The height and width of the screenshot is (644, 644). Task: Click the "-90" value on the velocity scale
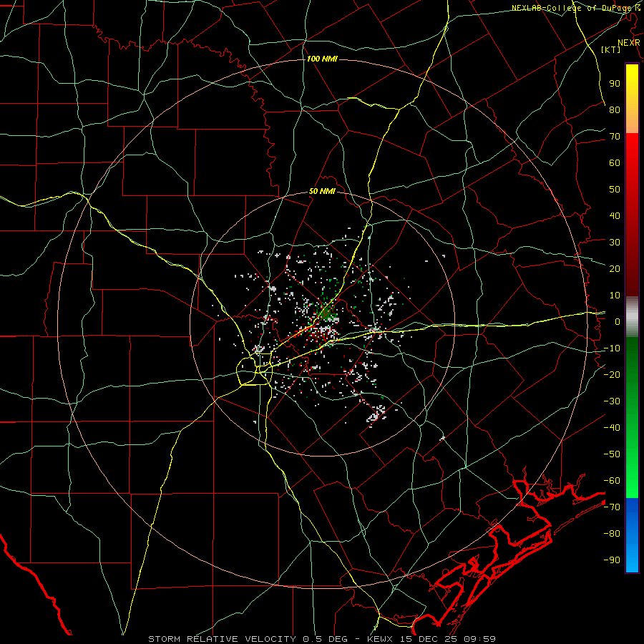point(612,560)
